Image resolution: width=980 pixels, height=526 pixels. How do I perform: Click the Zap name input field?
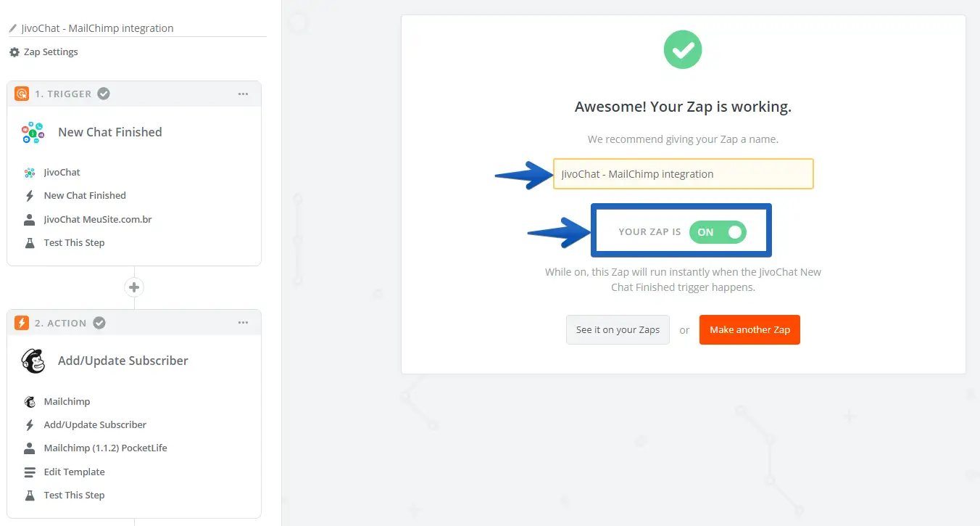point(683,174)
